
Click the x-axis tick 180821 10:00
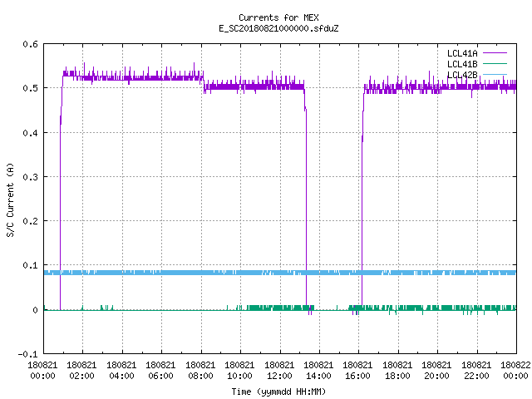pyautogui.click(x=239, y=370)
